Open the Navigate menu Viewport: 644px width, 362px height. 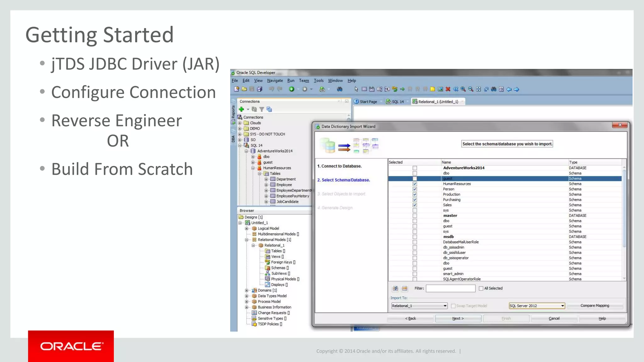275,80
